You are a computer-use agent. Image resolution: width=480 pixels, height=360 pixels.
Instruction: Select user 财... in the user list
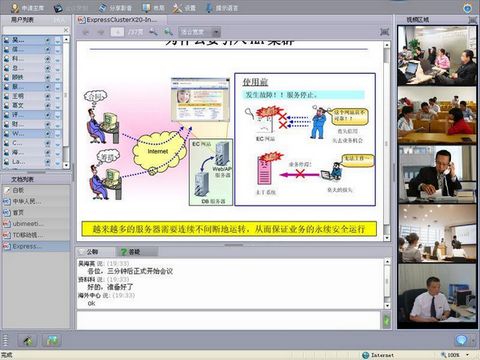[32, 124]
